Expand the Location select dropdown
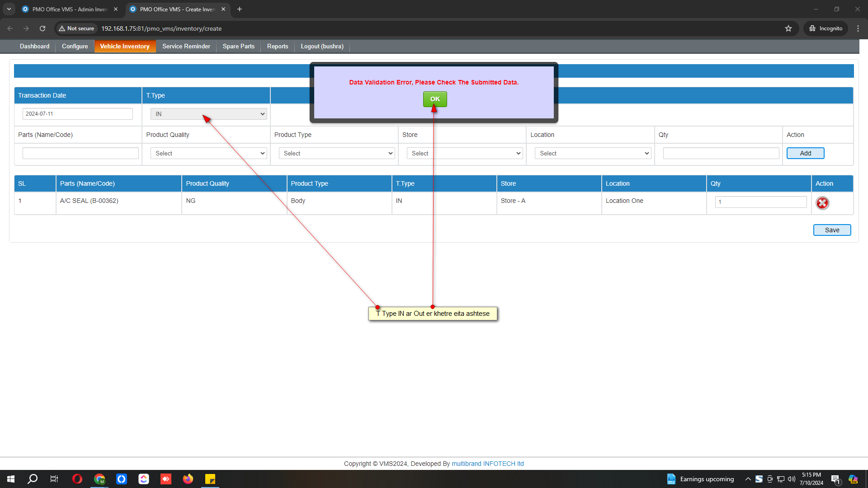Image resolution: width=868 pixels, height=488 pixels. pyautogui.click(x=593, y=153)
